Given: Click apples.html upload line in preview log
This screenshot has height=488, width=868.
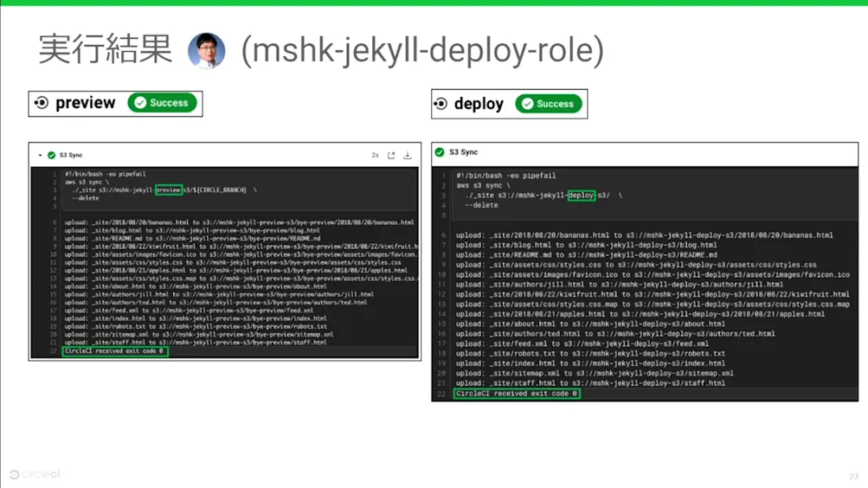Looking at the screenshot, I should click(235, 271).
